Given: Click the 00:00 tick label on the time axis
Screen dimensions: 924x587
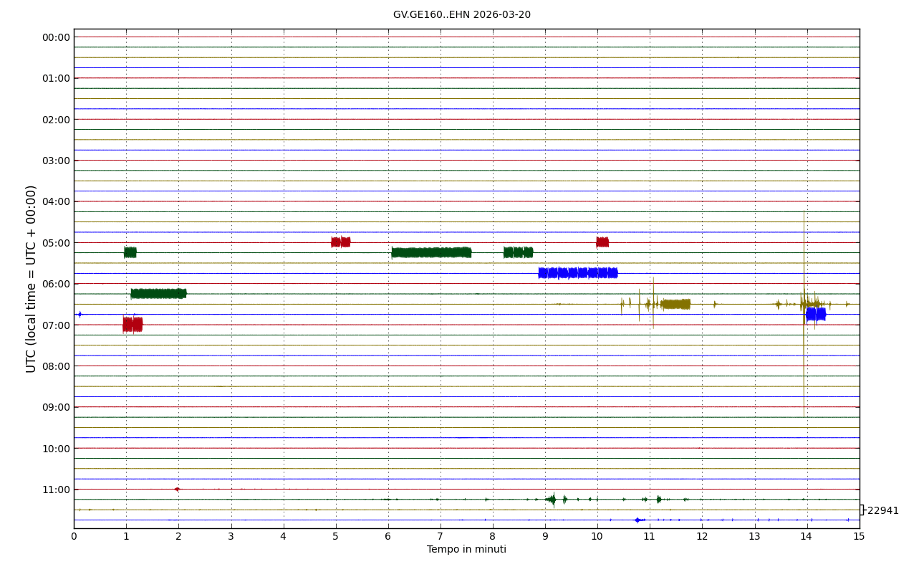Looking at the screenshot, I should pyautogui.click(x=57, y=37).
